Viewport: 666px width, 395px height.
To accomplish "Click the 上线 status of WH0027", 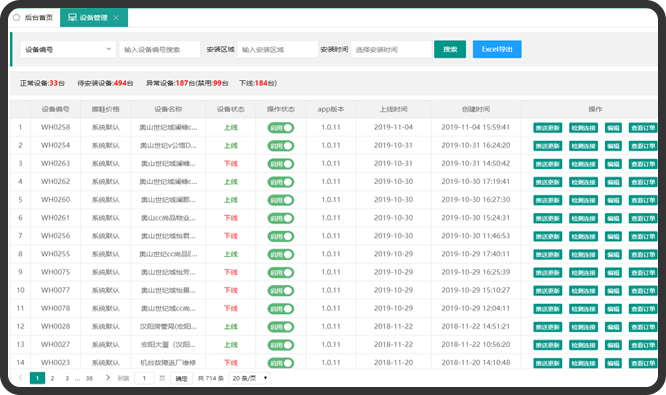I will 231,345.
